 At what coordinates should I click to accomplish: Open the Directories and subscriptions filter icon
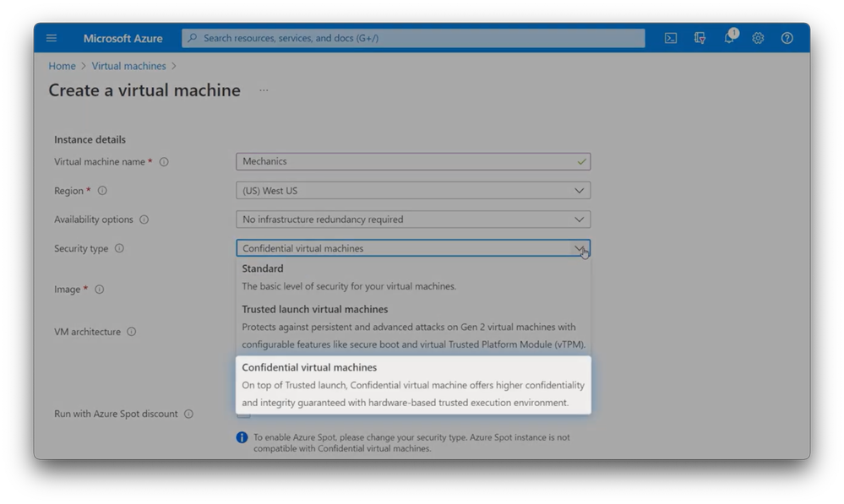[x=700, y=38]
